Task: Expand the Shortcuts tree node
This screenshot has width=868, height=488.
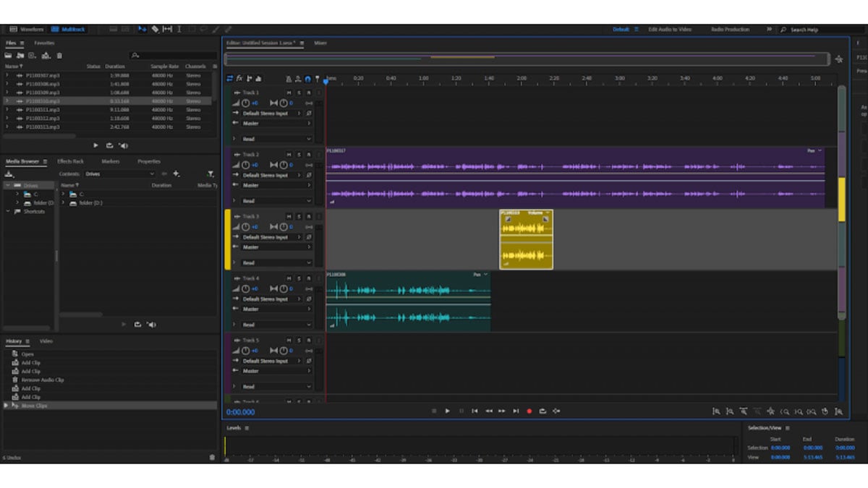Action: [x=7, y=212]
